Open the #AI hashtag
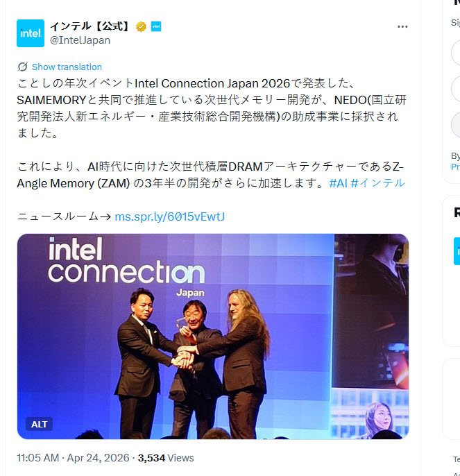460x476 pixels. 338,183
